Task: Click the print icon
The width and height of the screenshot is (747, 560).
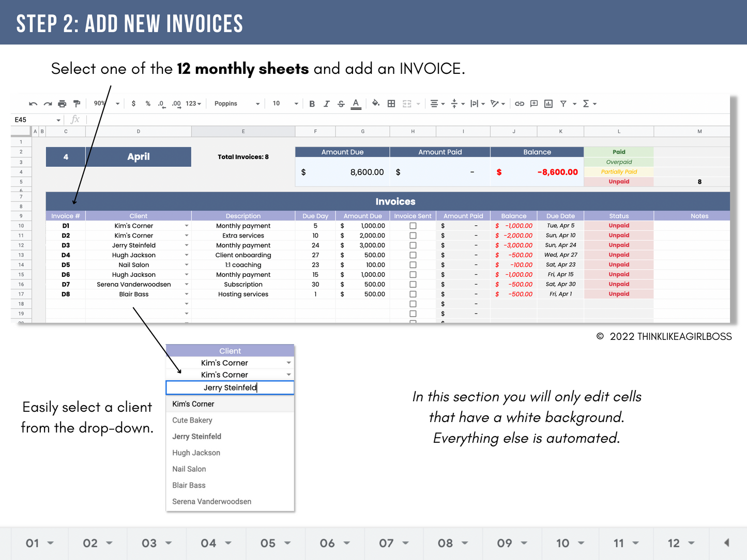Action: pos(62,103)
